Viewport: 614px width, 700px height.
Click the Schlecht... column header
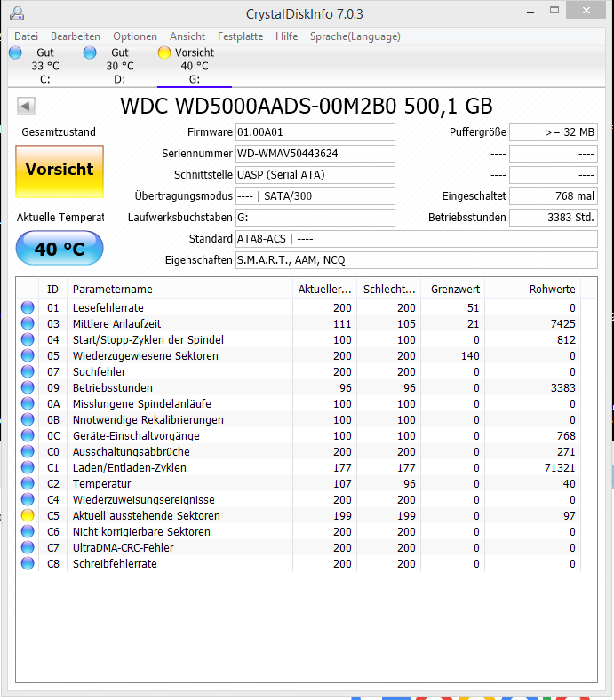click(x=389, y=290)
